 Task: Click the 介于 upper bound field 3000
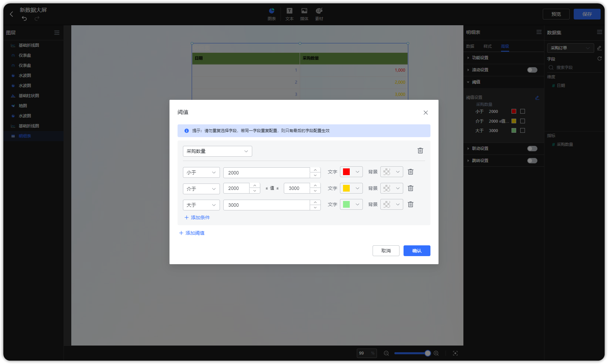tap(297, 188)
